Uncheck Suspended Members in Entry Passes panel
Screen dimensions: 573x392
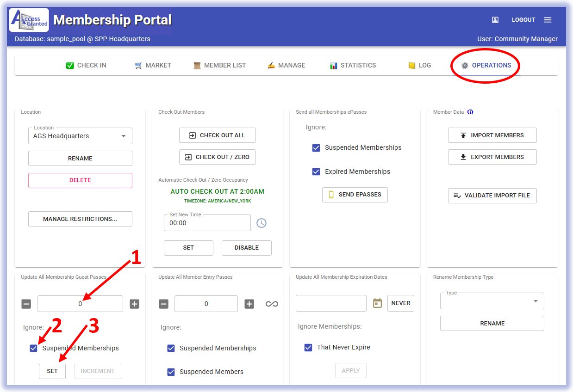(x=171, y=372)
